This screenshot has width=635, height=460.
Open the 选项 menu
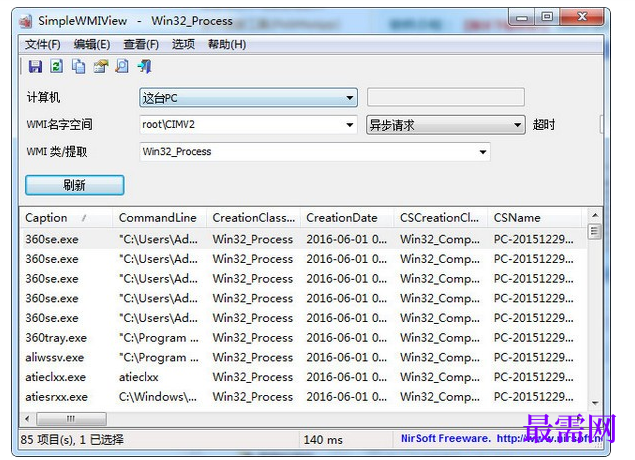pyautogui.click(x=183, y=44)
